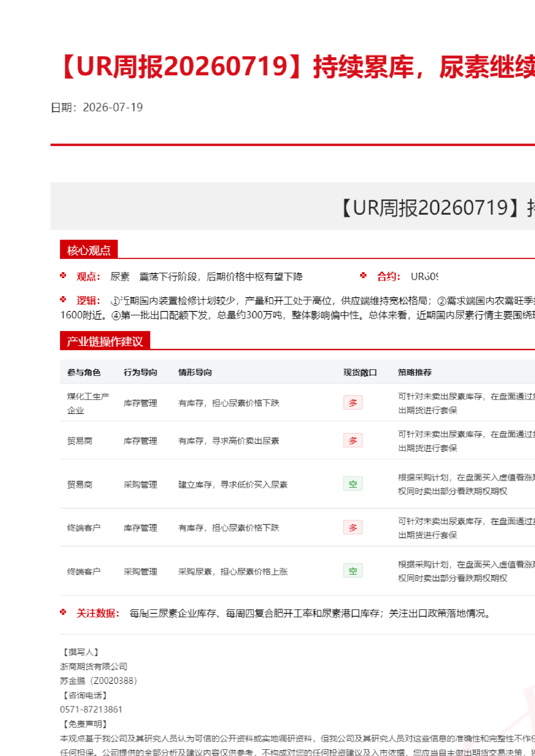Select the date text 日期: 2026-07-19
Image resolution: width=535 pixels, height=756 pixels.
click(x=97, y=108)
